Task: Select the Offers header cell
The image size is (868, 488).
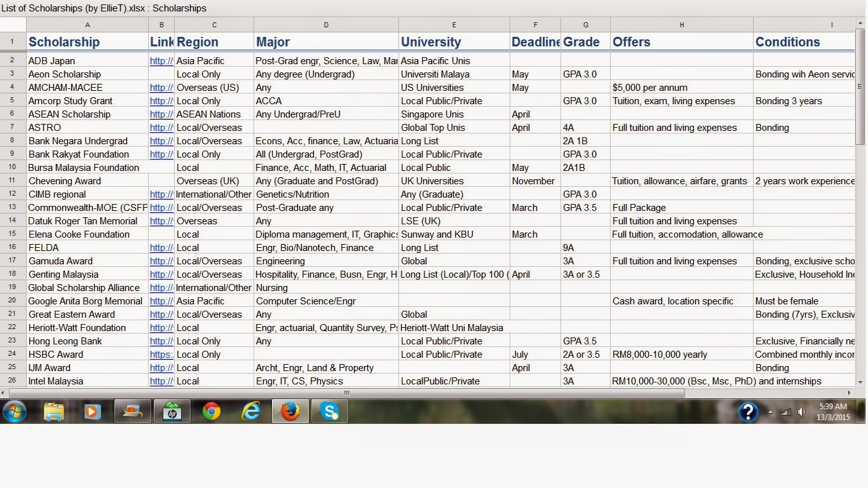Action: (682, 42)
